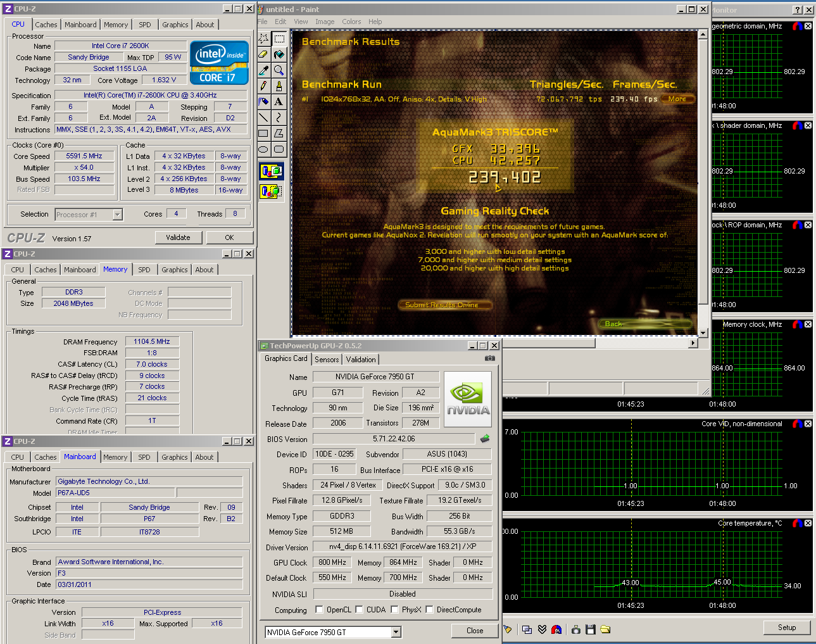Click the floppy disk save icon in monitor
Viewport: 816px width, 644px height.
[x=590, y=629]
